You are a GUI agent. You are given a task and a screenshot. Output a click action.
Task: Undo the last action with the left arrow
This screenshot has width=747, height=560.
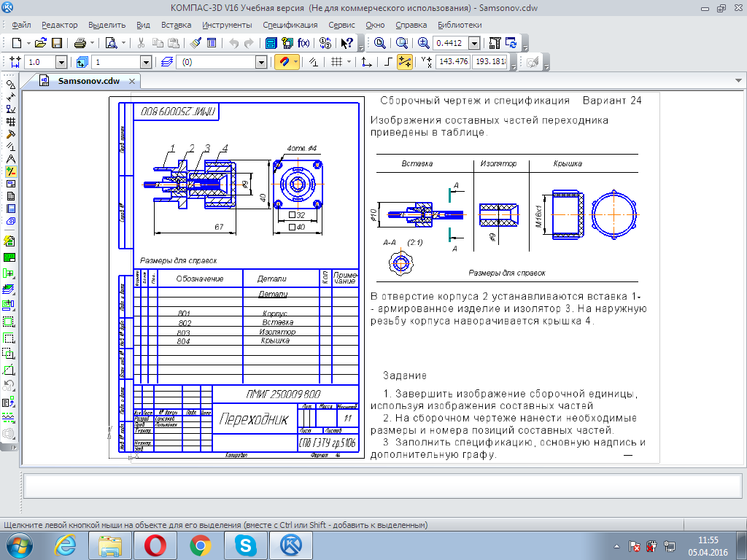coord(233,43)
